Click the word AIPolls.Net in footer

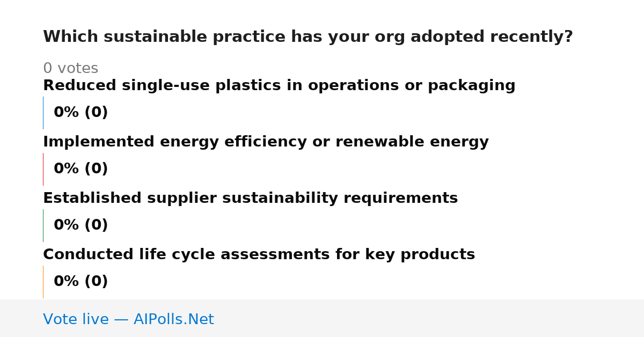(x=173, y=319)
